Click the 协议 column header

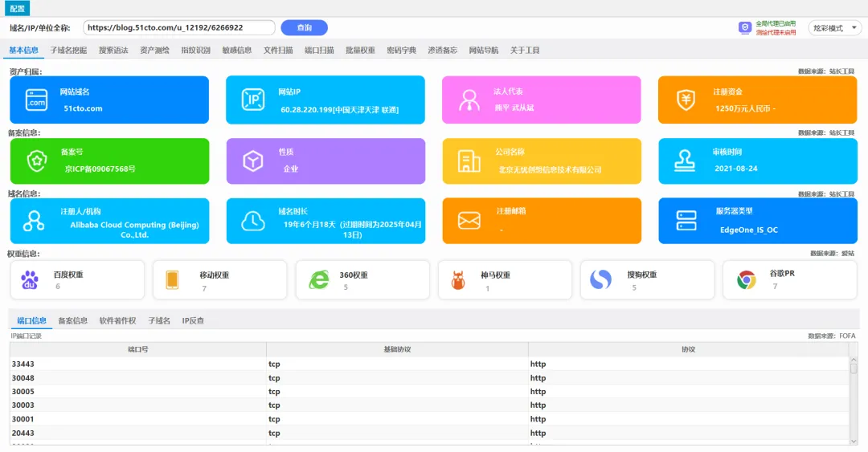tap(688, 349)
